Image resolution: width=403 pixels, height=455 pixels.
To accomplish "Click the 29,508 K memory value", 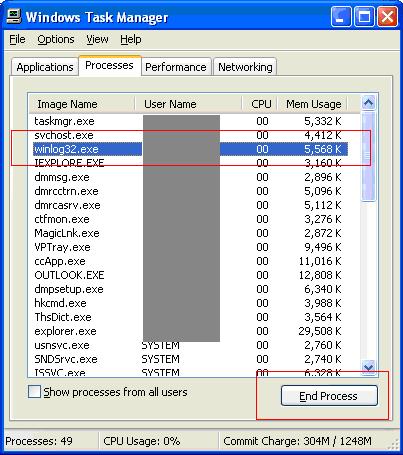I will point(320,331).
